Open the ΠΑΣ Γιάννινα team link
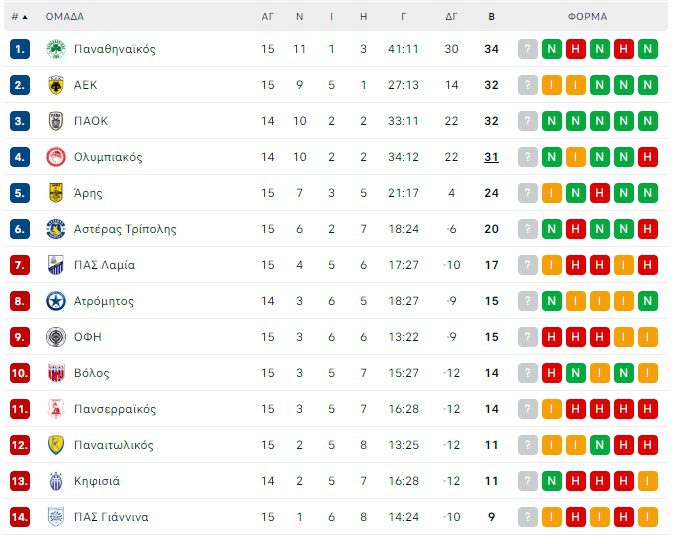The width and height of the screenshot is (675, 544). [x=111, y=517]
